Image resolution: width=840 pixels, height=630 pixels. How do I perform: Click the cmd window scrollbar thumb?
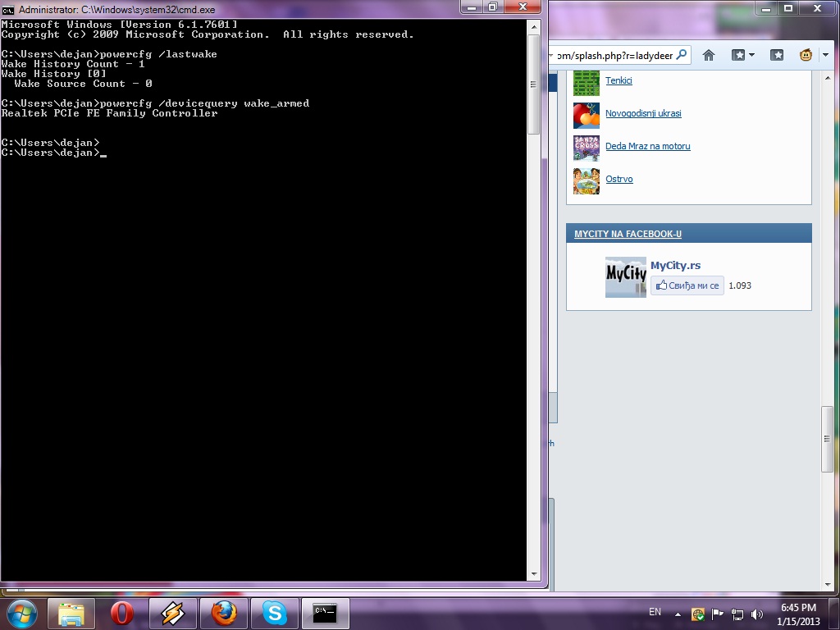click(x=533, y=84)
